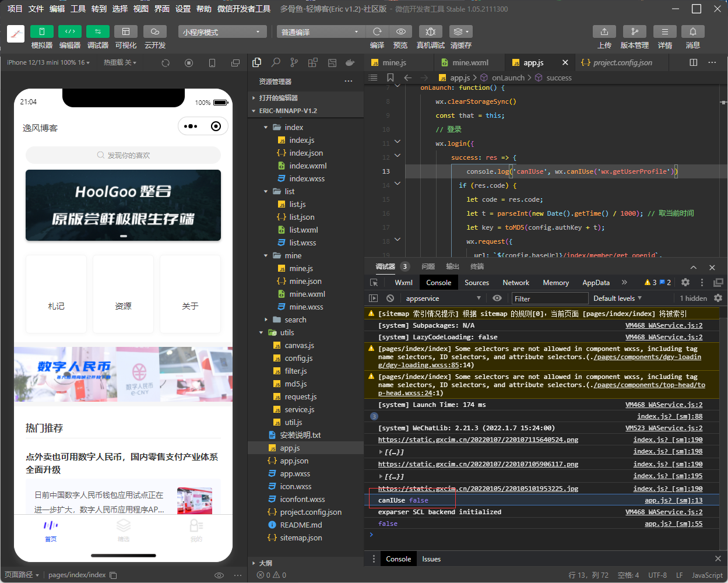Toggle the console live expression eye
728x583 pixels.
(x=497, y=298)
